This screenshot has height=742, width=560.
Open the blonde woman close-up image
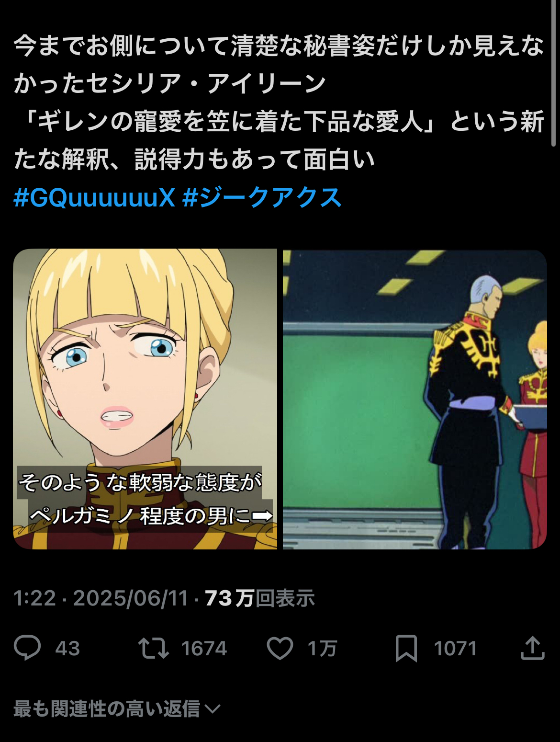tap(145, 399)
